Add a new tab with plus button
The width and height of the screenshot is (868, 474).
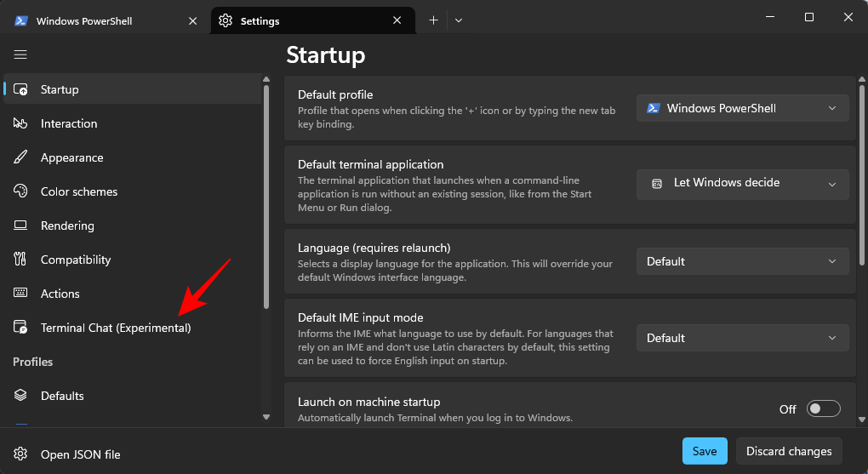pyautogui.click(x=433, y=20)
